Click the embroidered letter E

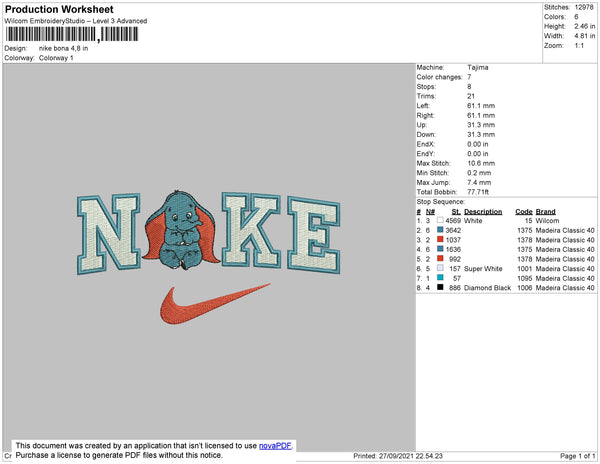[x=314, y=235]
